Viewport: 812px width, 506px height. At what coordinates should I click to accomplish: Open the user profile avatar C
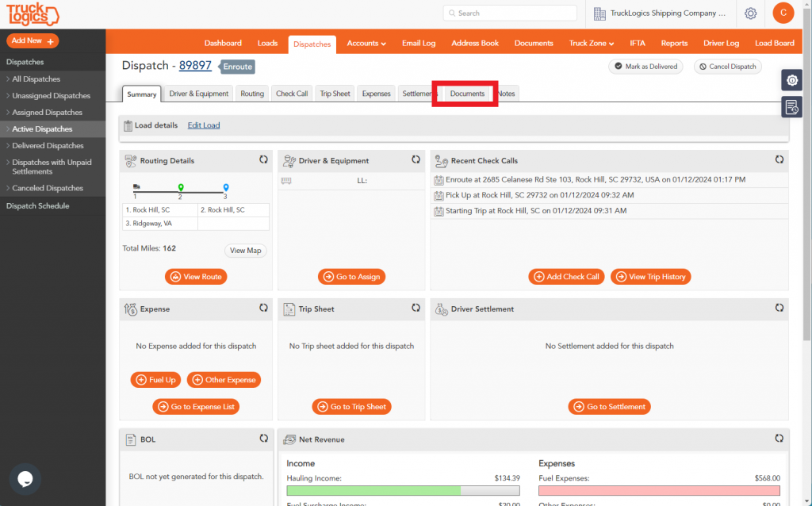783,13
